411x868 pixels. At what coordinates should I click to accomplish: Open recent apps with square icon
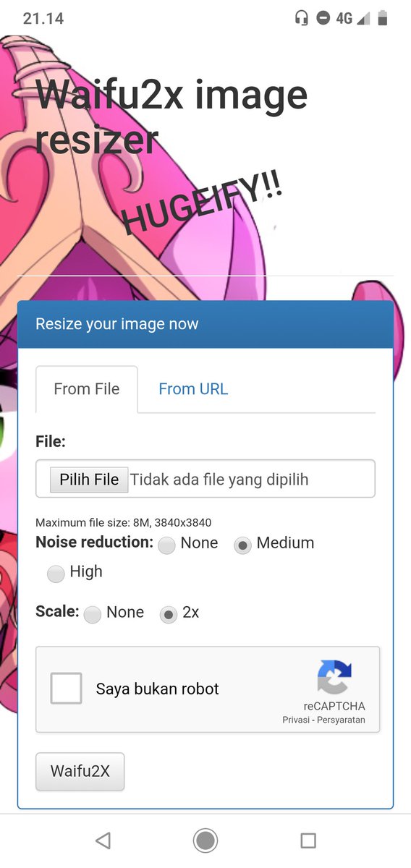coord(308,840)
